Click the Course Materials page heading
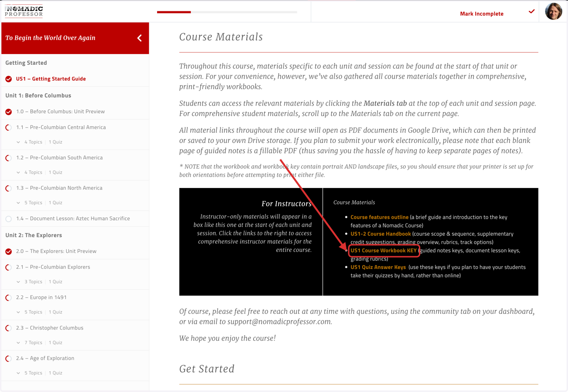The image size is (568, 392). pos(221,37)
